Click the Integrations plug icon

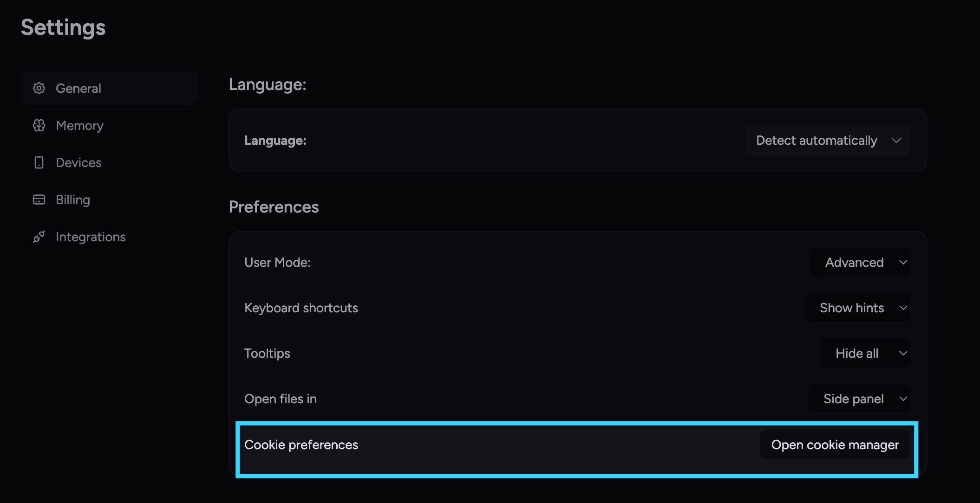click(x=39, y=237)
